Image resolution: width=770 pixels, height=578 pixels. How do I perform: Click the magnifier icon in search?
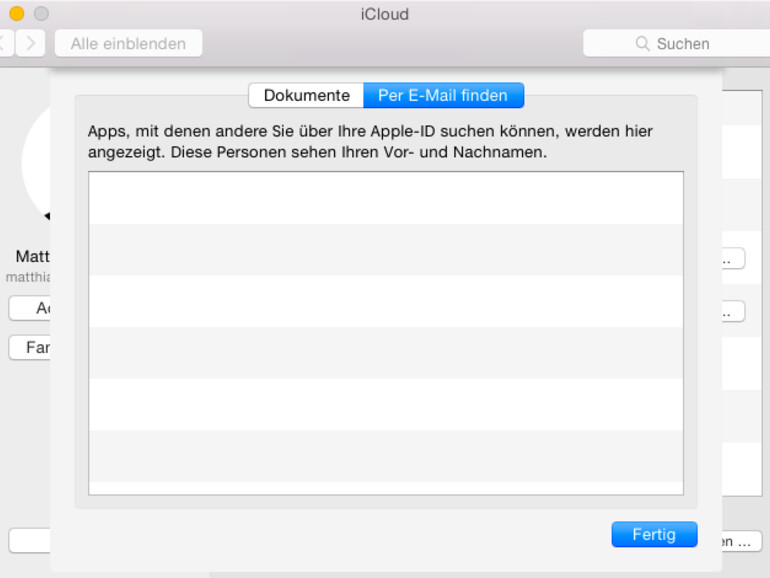tap(642, 44)
